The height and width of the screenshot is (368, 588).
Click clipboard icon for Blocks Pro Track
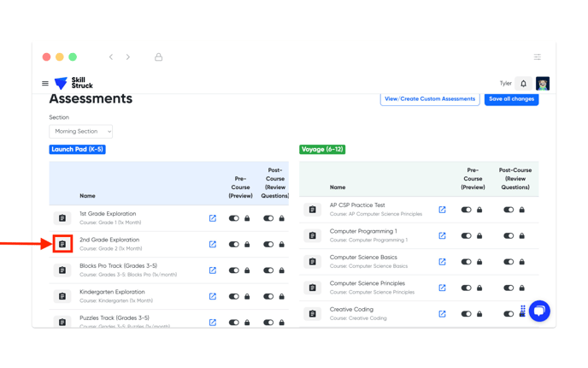pyautogui.click(x=62, y=270)
